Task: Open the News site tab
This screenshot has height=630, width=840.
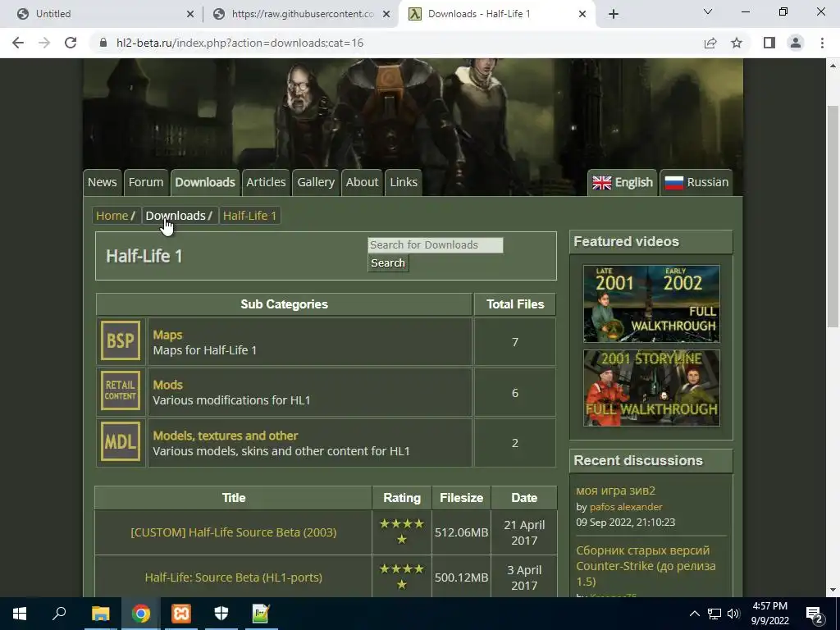Action: [103, 182]
